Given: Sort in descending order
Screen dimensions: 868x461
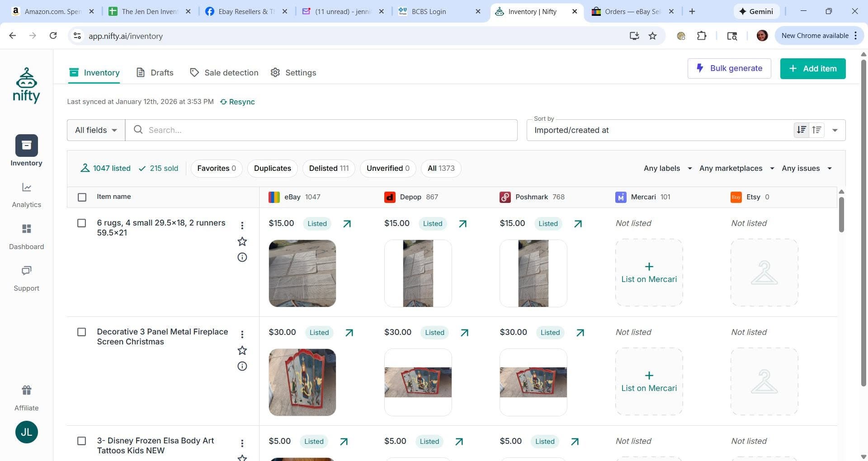Looking at the screenshot, I should click(x=802, y=130).
